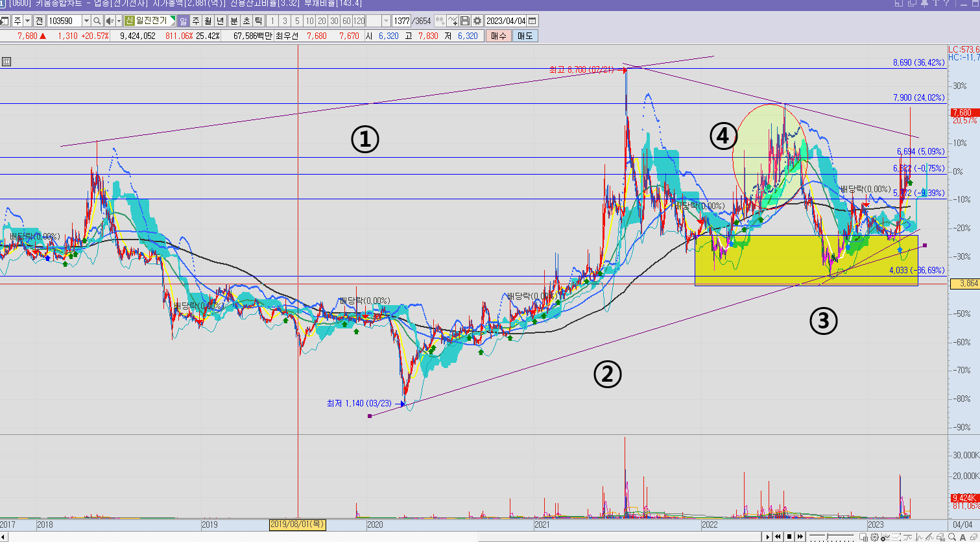This screenshot has height=542, width=980.
Task: Click the copy window icon in title bar
Action: (x=913, y=3)
